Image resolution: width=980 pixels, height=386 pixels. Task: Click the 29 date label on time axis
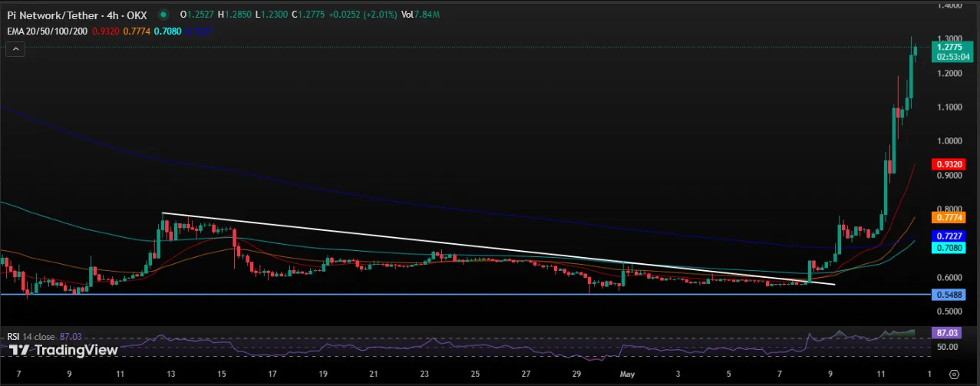click(576, 374)
